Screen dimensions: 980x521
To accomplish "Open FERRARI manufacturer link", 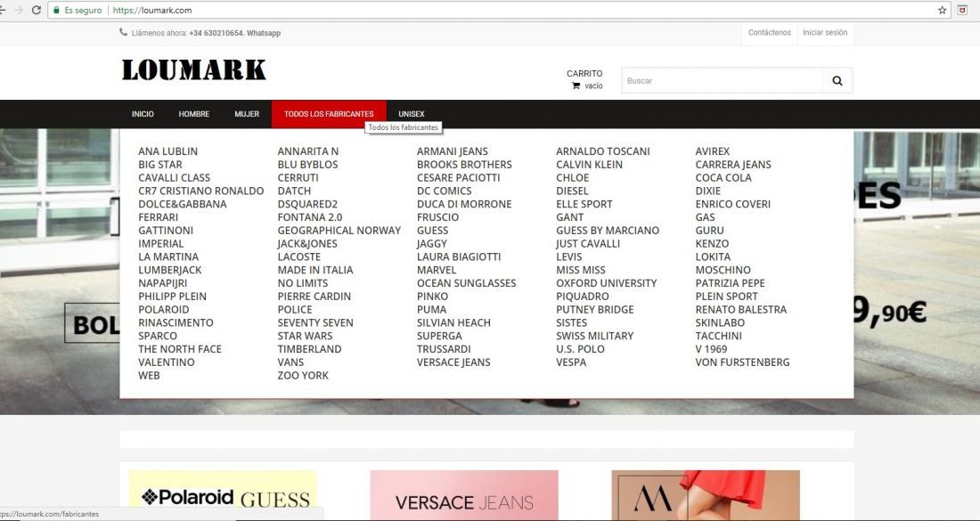I will point(158,216).
